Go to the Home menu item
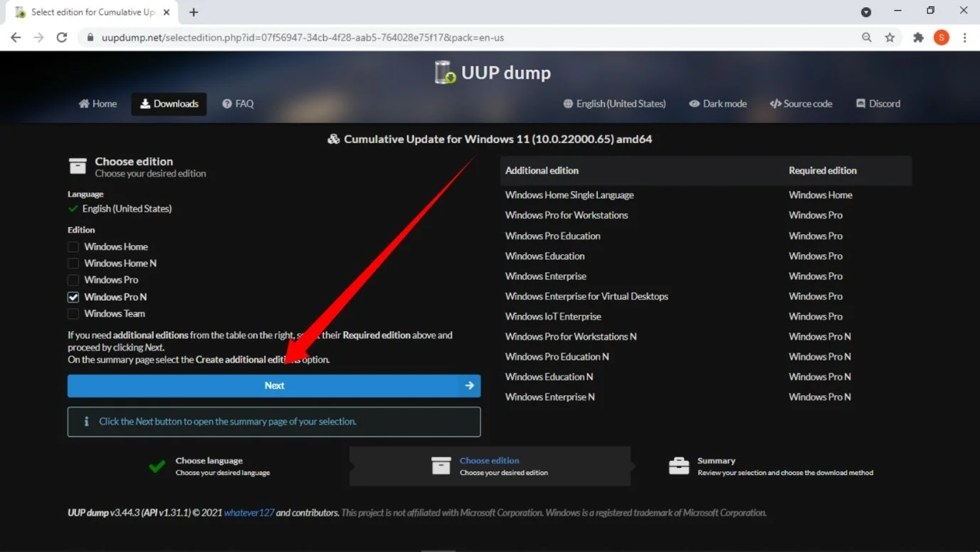 (98, 104)
